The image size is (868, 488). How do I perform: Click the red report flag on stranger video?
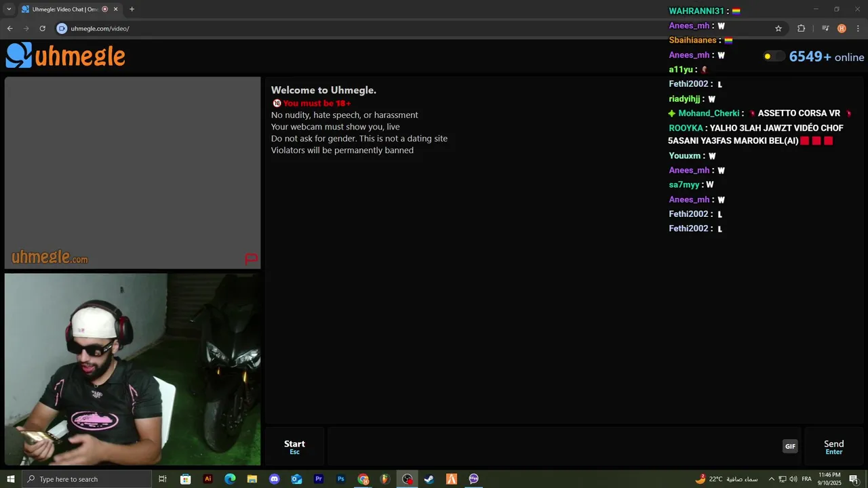tap(251, 258)
